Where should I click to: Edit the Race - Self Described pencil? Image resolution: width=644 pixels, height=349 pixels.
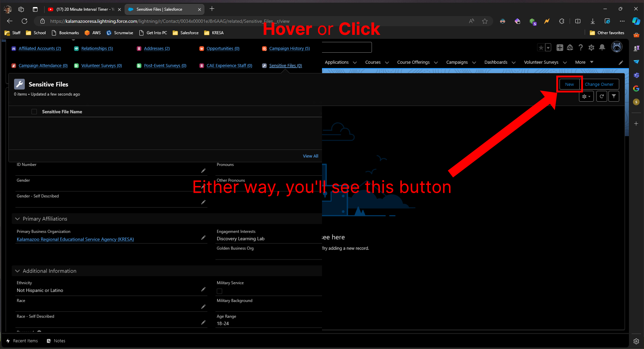click(x=203, y=323)
